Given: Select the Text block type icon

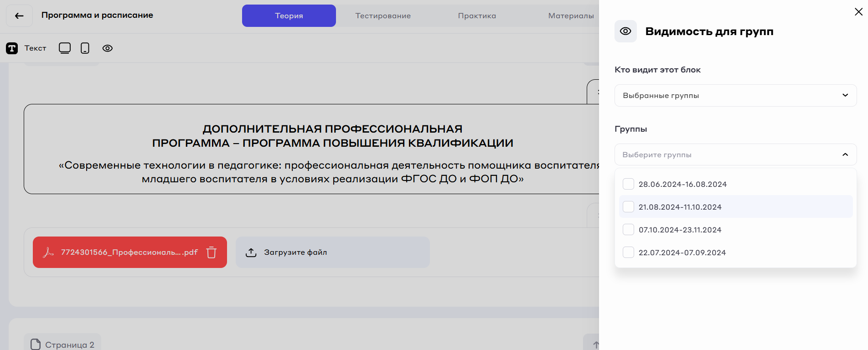Looking at the screenshot, I should pyautogui.click(x=12, y=48).
